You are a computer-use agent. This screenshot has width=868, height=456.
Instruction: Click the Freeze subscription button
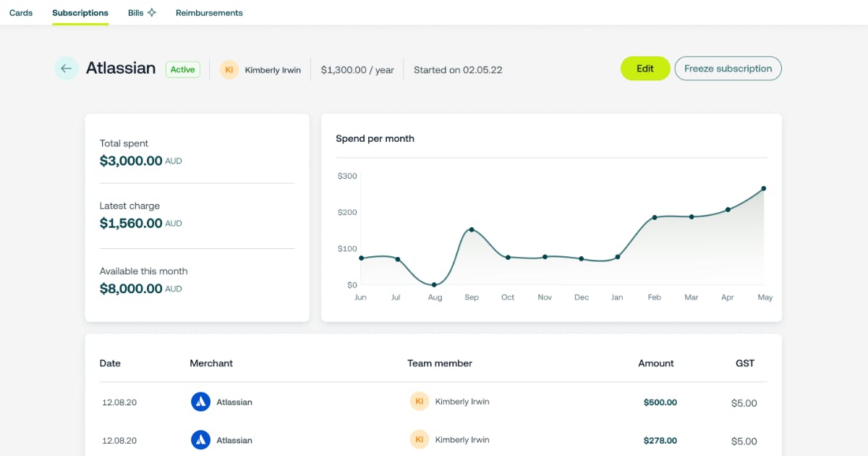point(728,68)
